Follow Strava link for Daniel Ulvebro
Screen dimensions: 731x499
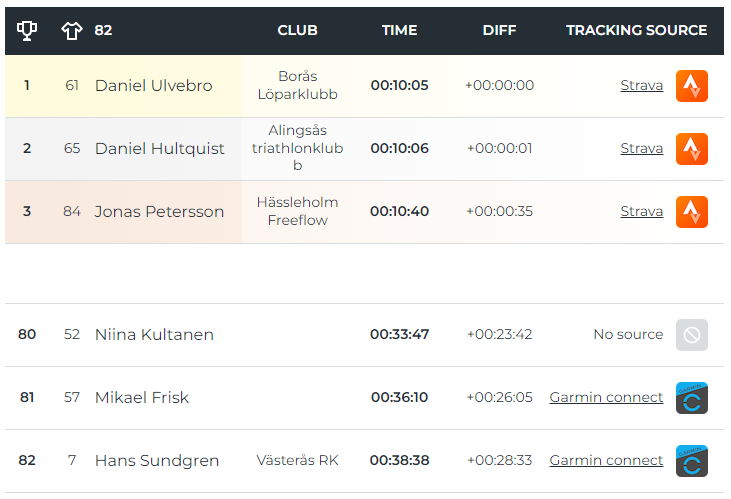pyautogui.click(x=641, y=85)
